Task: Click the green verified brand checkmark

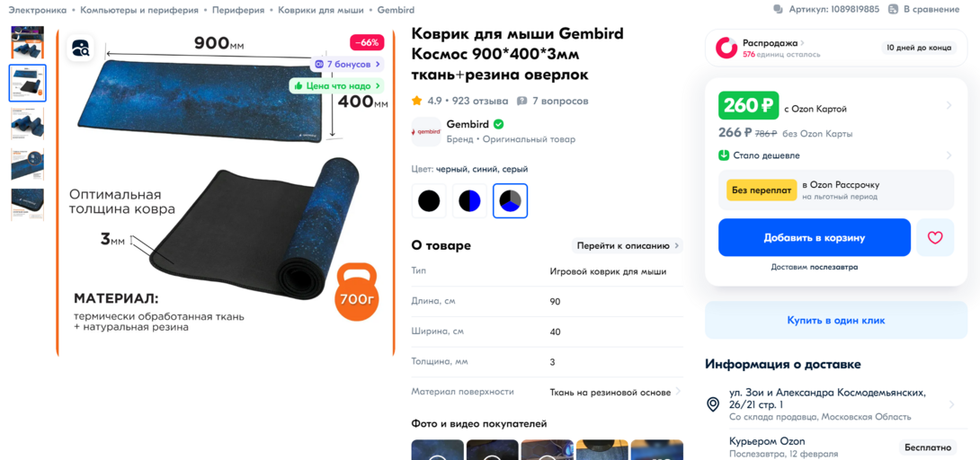Action: click(499, 124)
